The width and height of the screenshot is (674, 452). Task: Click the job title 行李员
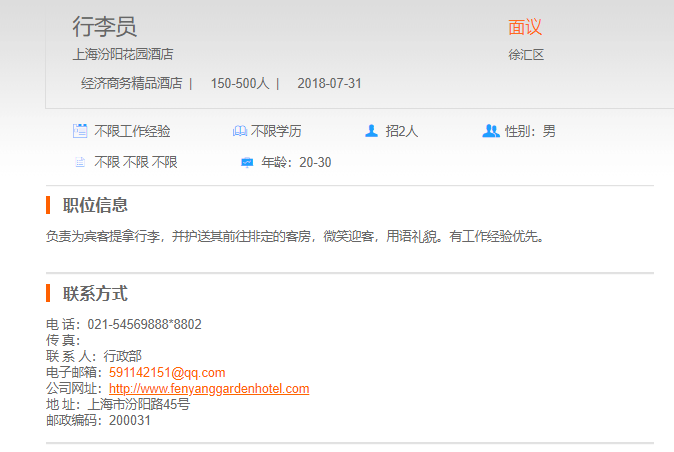(x=105, y=27)
